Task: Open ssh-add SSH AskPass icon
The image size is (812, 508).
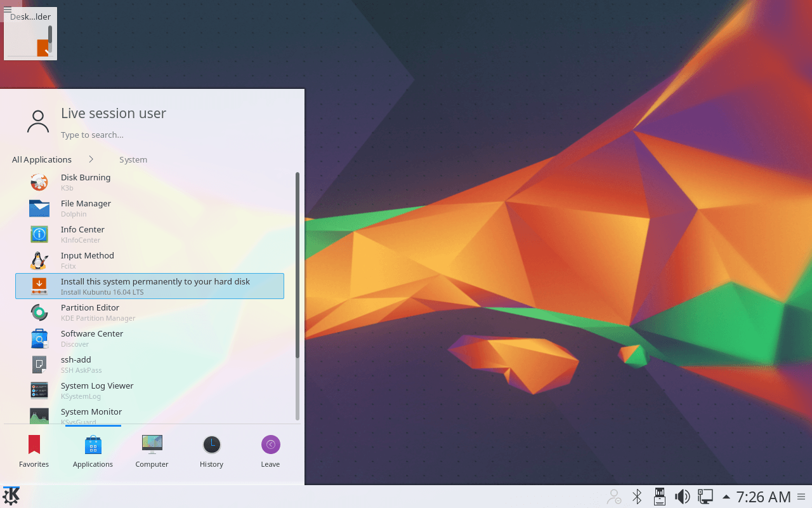Action: point(39,364)
